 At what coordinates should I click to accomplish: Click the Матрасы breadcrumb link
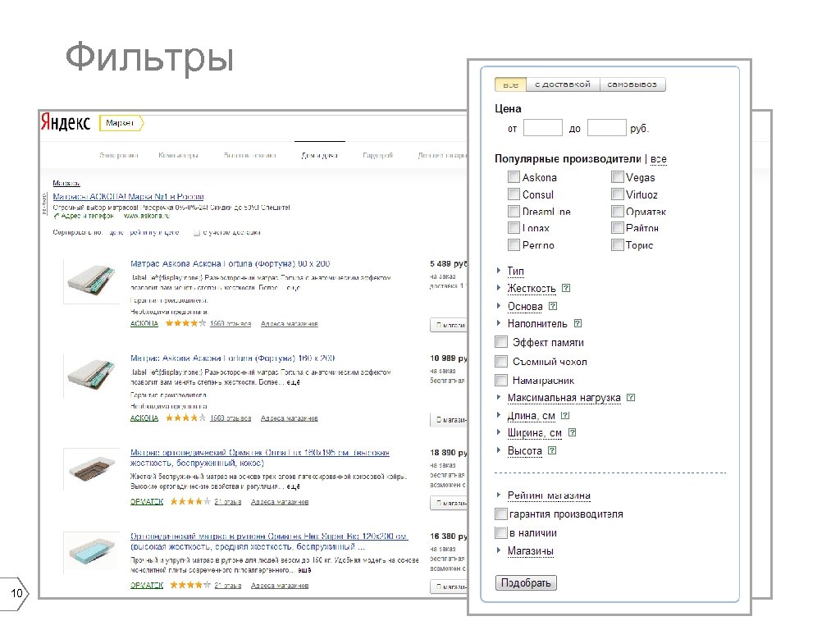point(66,183)
